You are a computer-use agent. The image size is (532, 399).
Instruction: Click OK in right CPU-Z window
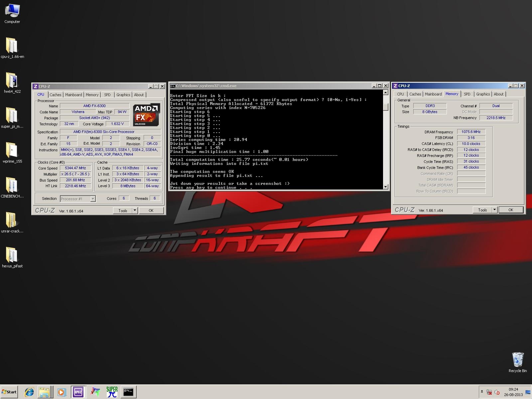[511, 210]
